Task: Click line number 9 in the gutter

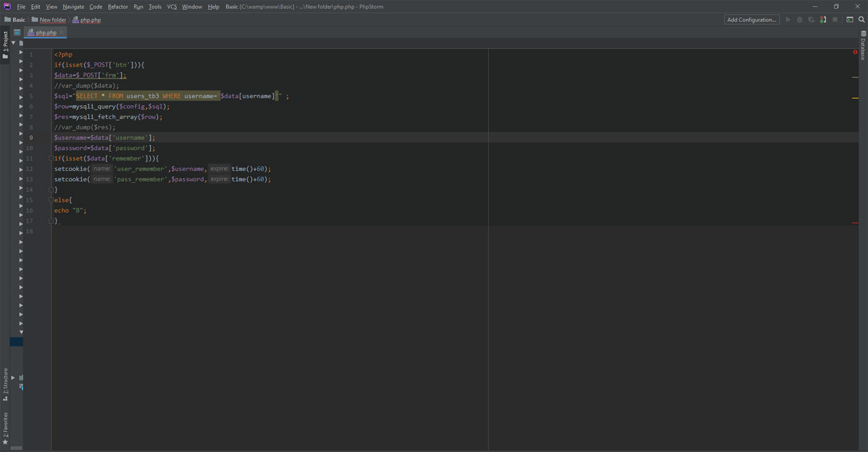Action: coord(31,137)
